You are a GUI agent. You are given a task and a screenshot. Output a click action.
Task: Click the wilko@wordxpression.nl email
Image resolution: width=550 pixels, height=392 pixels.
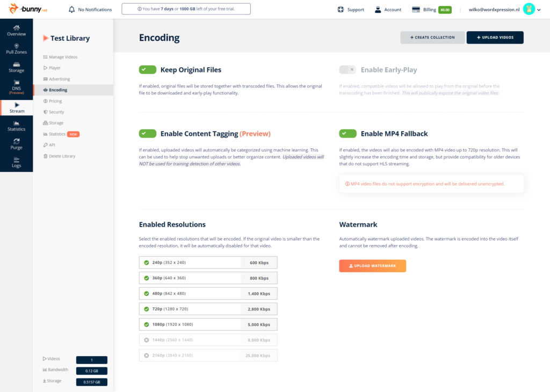[x=494, y=10]
